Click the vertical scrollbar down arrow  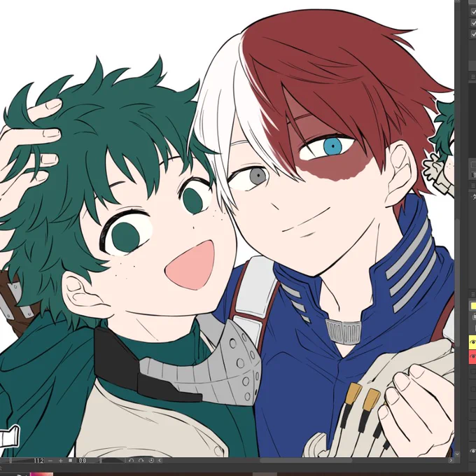(x=458, y=454)
